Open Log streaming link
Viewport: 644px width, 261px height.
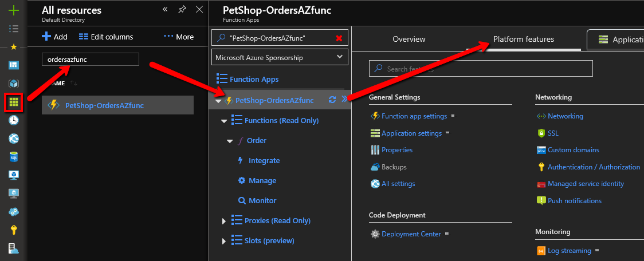click(x=570, y=251)
